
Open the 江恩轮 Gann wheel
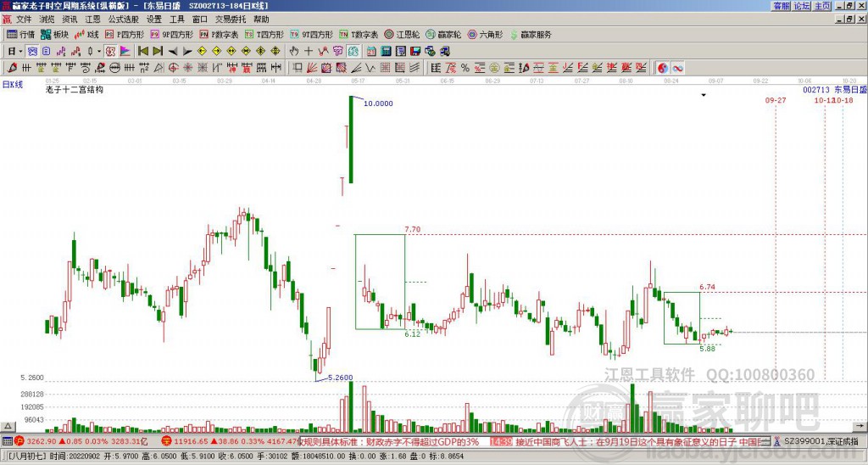[402, 34]
